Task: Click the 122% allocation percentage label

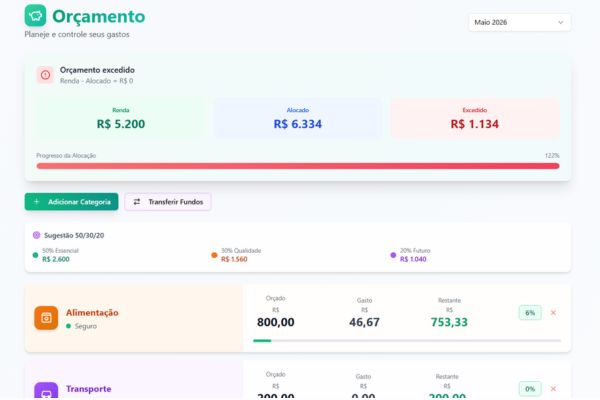Action: pos(552,155)
